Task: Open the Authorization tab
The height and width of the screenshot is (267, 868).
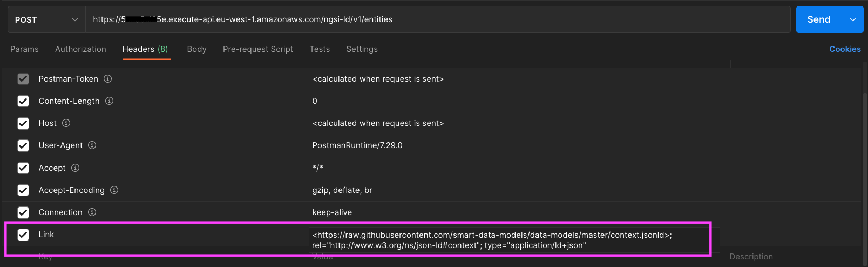Action: (x=80, y=49)
